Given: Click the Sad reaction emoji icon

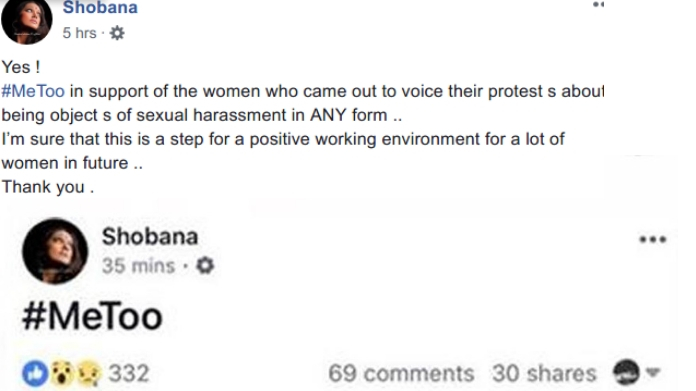Looking at the screenshot, I should coord(89,373).
